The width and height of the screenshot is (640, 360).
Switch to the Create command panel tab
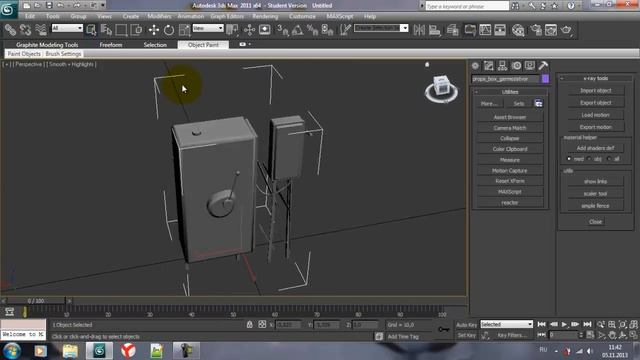click(475, 66)
